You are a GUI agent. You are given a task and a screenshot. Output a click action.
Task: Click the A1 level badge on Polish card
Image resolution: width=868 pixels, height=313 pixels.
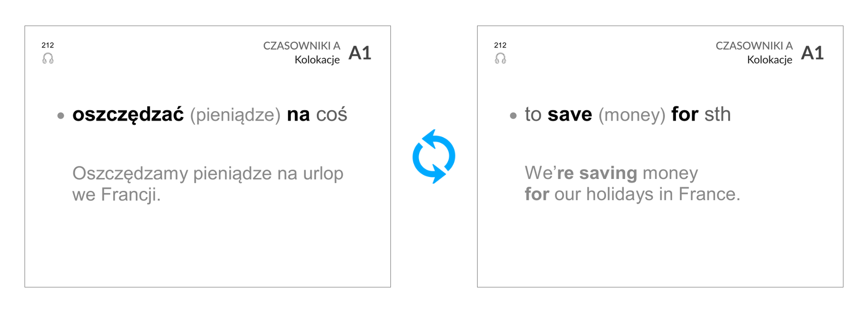360,53
